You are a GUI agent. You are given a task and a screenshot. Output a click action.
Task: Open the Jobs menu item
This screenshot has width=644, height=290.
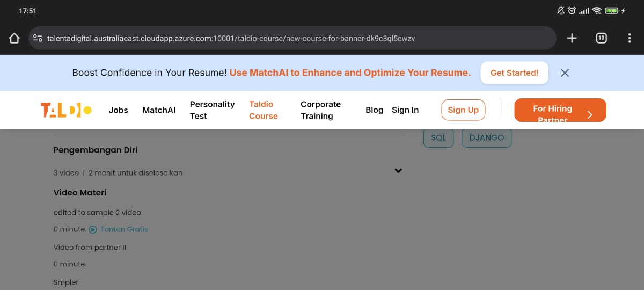118,110
